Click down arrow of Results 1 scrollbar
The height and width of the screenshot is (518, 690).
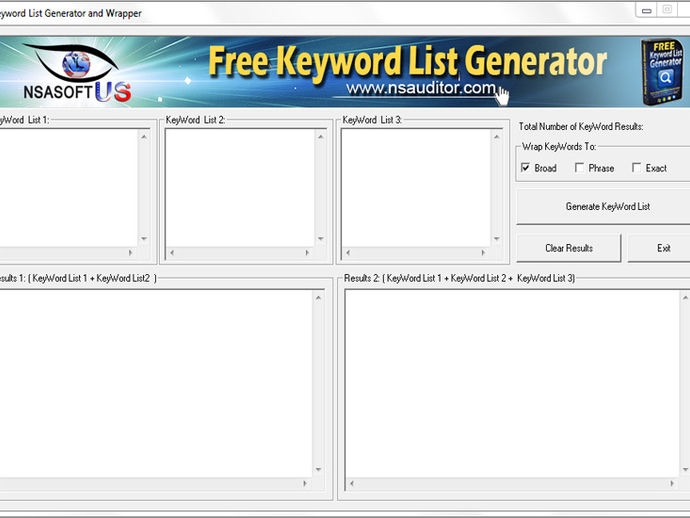pos(318,470)
